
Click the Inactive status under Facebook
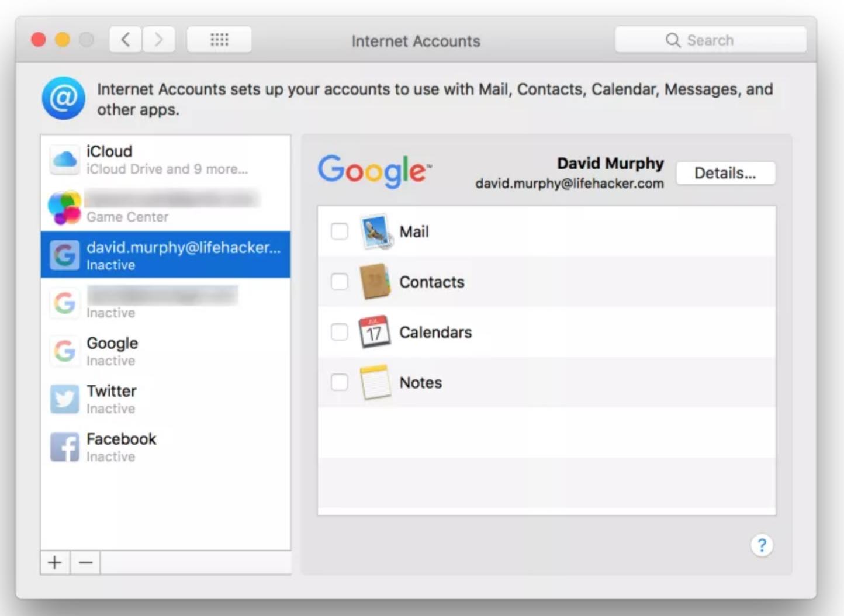click(x=110, y=456)
